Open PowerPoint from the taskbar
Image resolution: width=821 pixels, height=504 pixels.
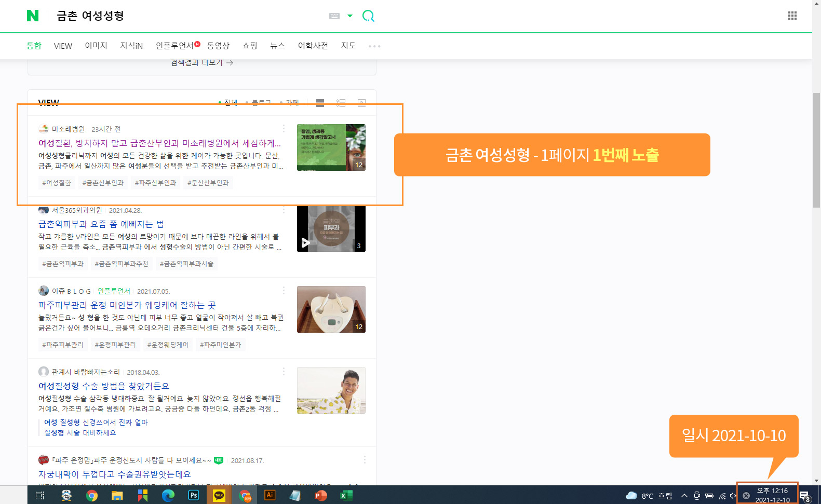coord(320,495)
